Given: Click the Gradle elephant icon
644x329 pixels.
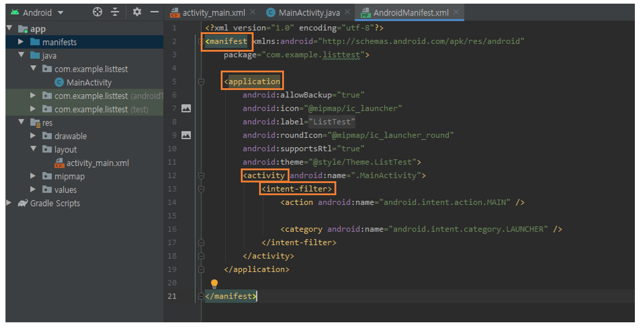Looking at the screenshot, I should point(23,203).
